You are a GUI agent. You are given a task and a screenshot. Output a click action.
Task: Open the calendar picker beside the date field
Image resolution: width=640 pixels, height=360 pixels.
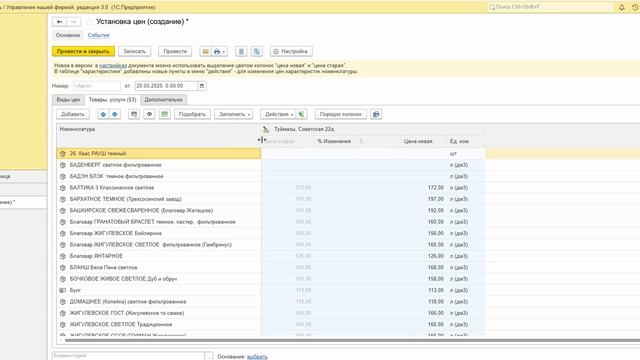click(202, 86)
